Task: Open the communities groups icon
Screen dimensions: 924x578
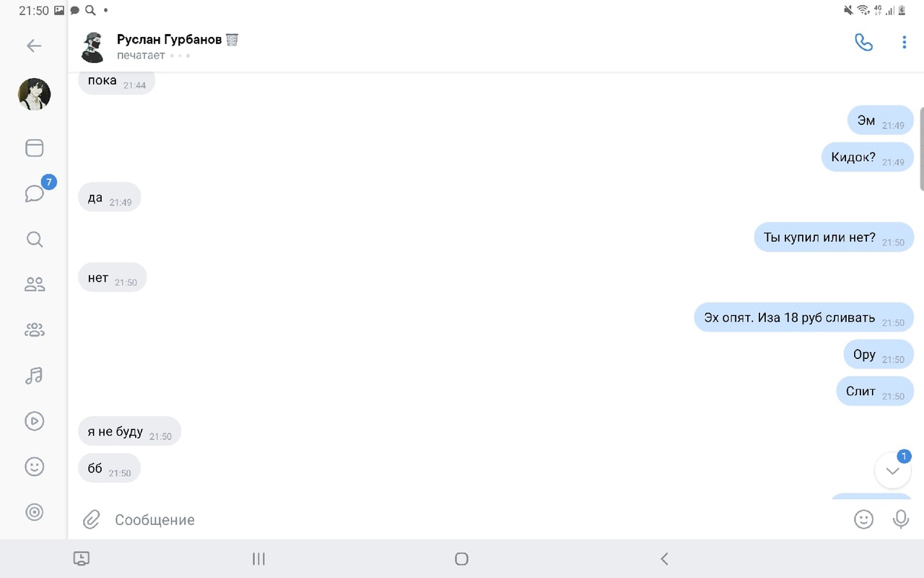Action: (x=34, y=330)
